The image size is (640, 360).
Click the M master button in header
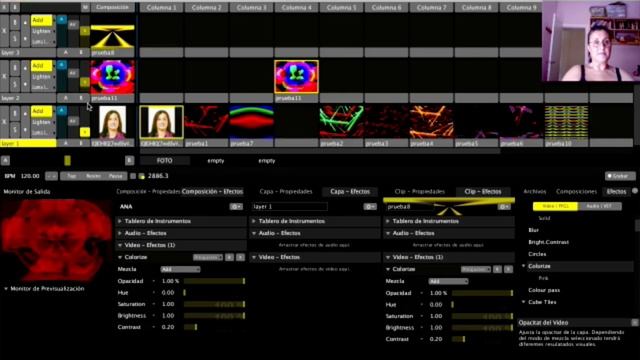click(x=85, y=7)
